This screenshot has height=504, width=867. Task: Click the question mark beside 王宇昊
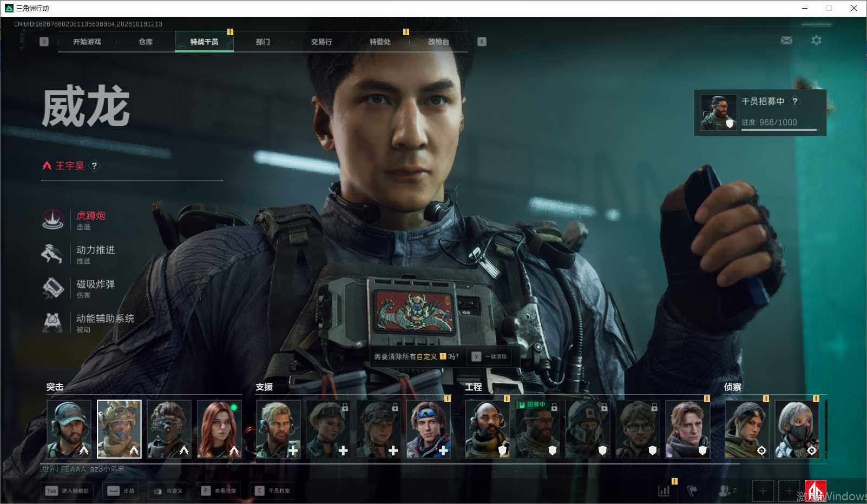[94, 166]
